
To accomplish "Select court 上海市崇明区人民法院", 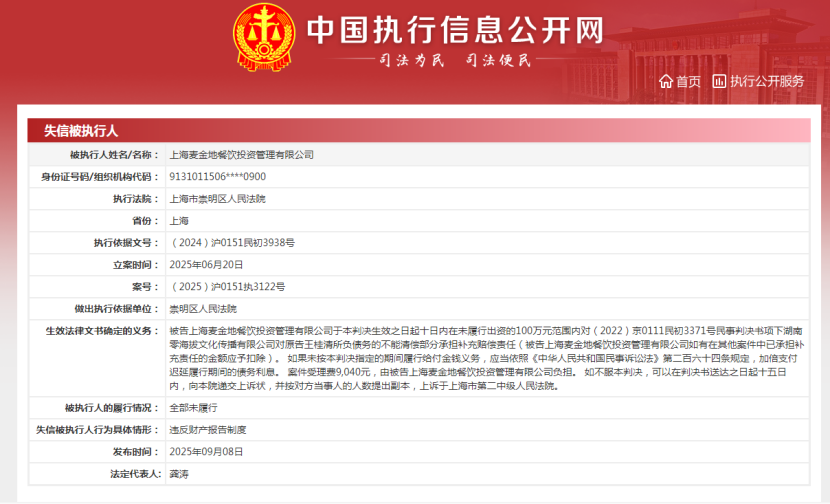I will (218, 199).
